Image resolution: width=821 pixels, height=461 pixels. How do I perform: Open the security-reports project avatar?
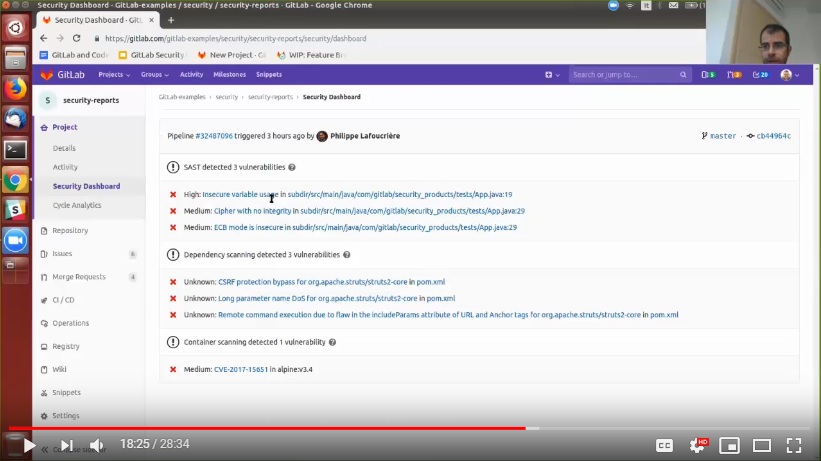48,100
